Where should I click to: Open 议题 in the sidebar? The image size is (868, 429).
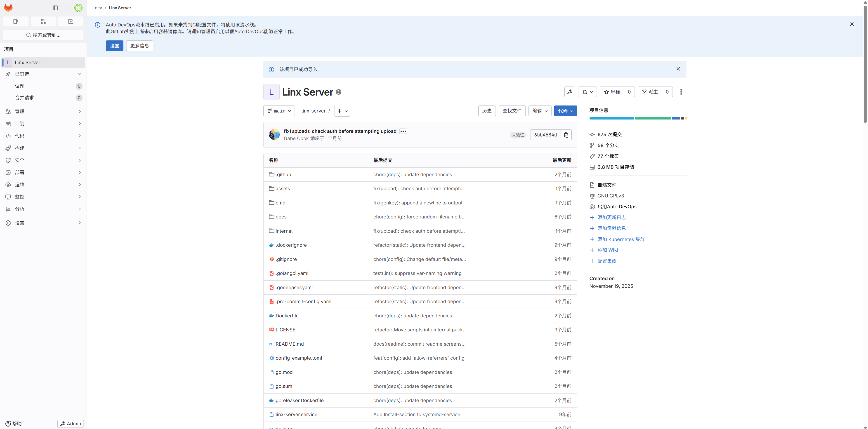point(43,86)
